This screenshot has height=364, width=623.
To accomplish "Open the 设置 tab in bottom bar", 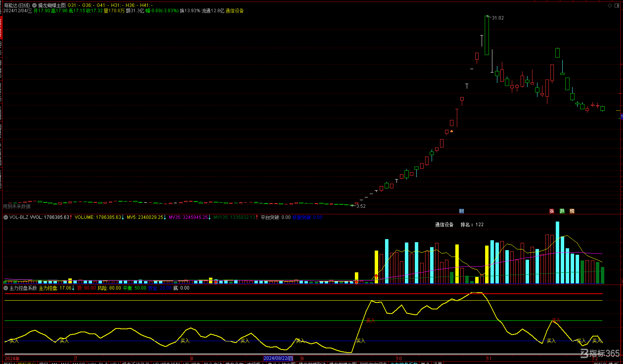I will [437, 362].
